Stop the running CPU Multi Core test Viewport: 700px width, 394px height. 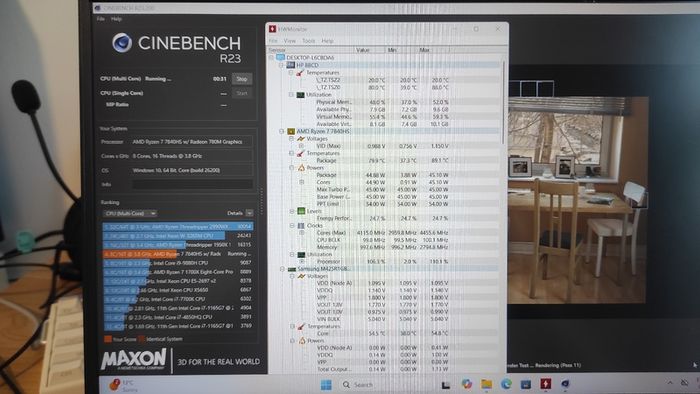pyautogui.click(x=242, y=79)
